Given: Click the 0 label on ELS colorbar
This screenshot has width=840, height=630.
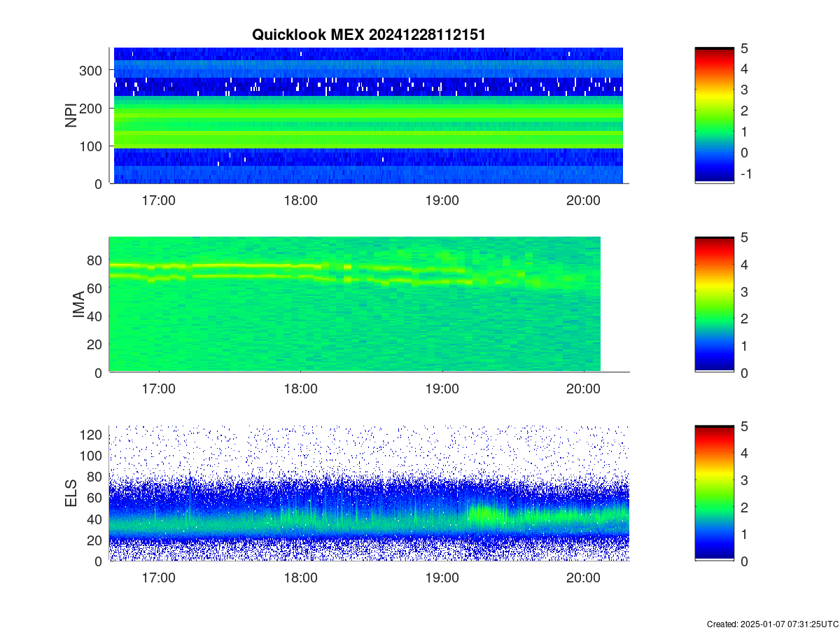Looking at the screenshot, I should coord(745,561).
